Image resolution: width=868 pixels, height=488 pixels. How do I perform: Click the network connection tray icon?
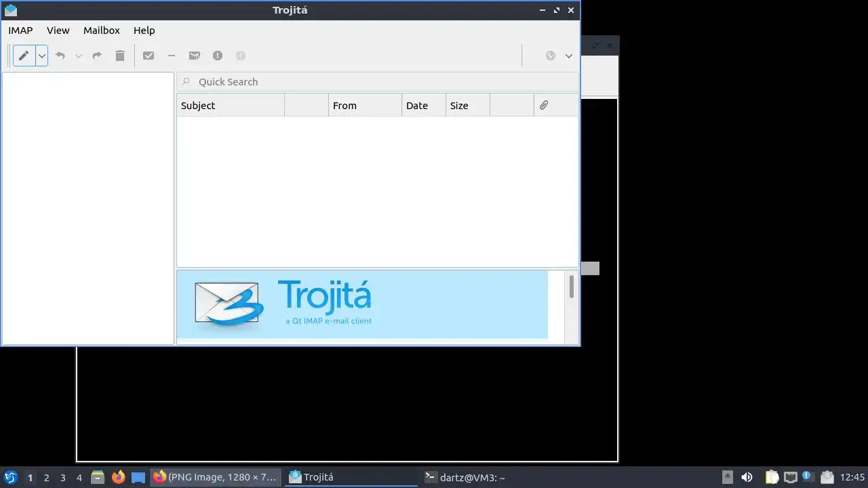790,477
